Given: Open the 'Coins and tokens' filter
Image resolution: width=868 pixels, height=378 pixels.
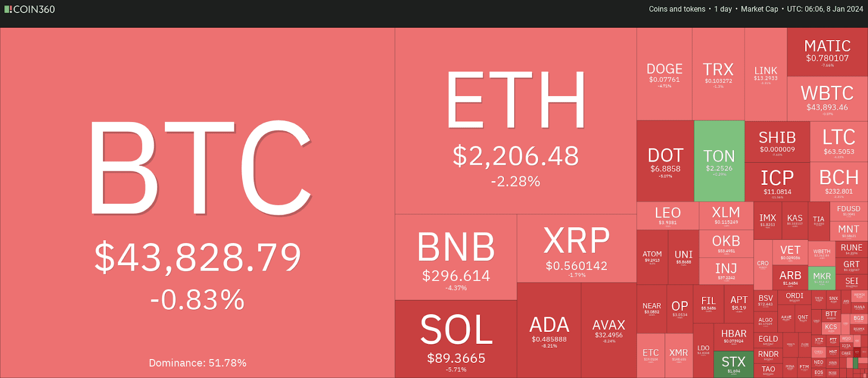Looking at the screenshot, I should (677, 9).
